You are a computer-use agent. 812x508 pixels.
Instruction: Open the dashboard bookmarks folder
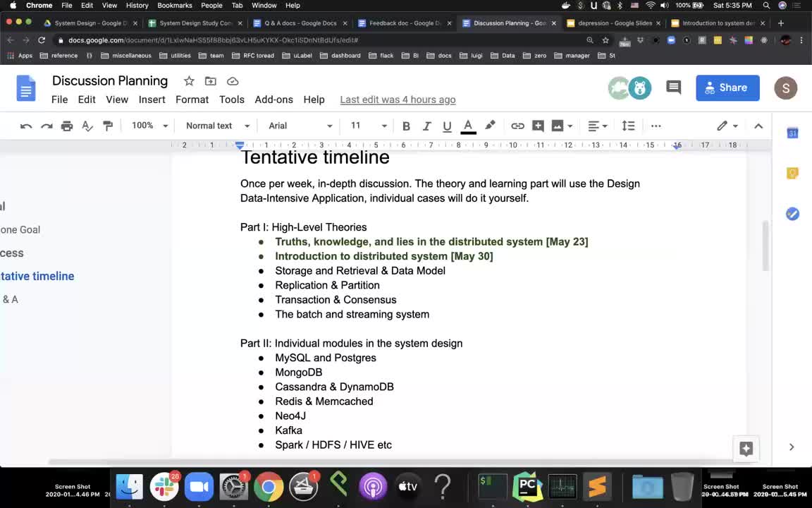coord(340,56)
